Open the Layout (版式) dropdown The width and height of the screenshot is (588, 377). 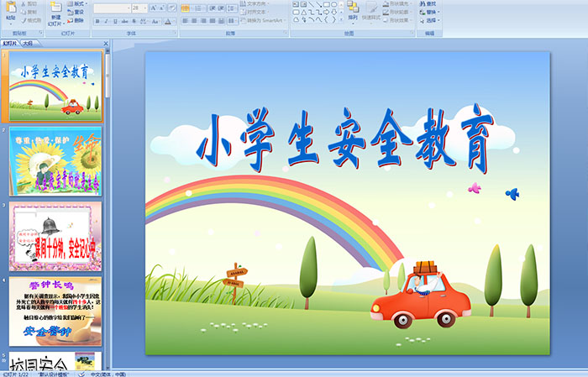(x=77, y=3)
